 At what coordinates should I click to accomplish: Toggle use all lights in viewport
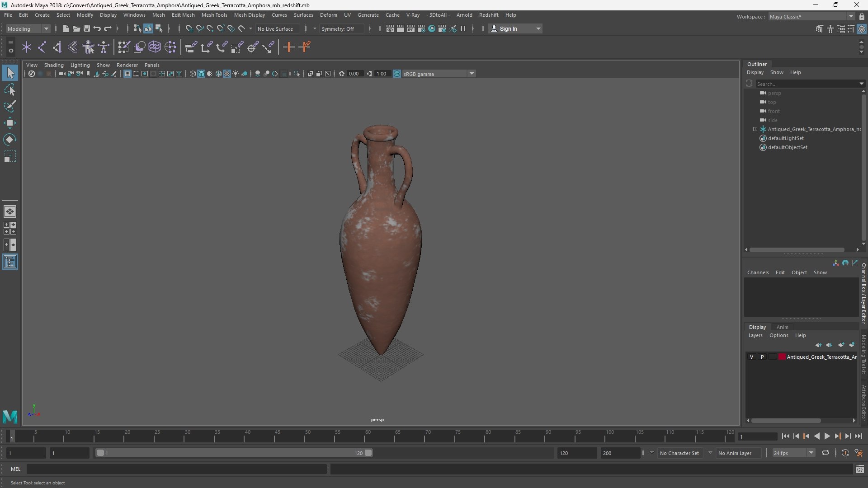(x=236, y=74)
